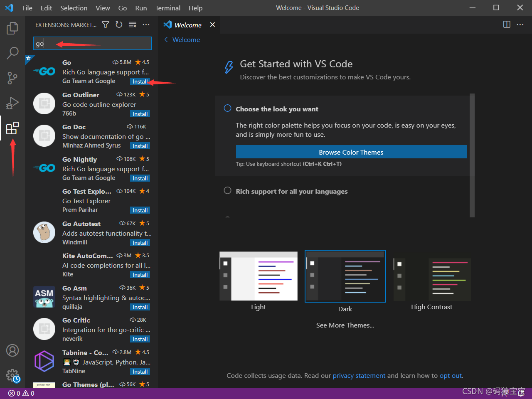This screenshot has height=399, width=532.
Task: Clear extensions search results icon
Action: point(133,25)
